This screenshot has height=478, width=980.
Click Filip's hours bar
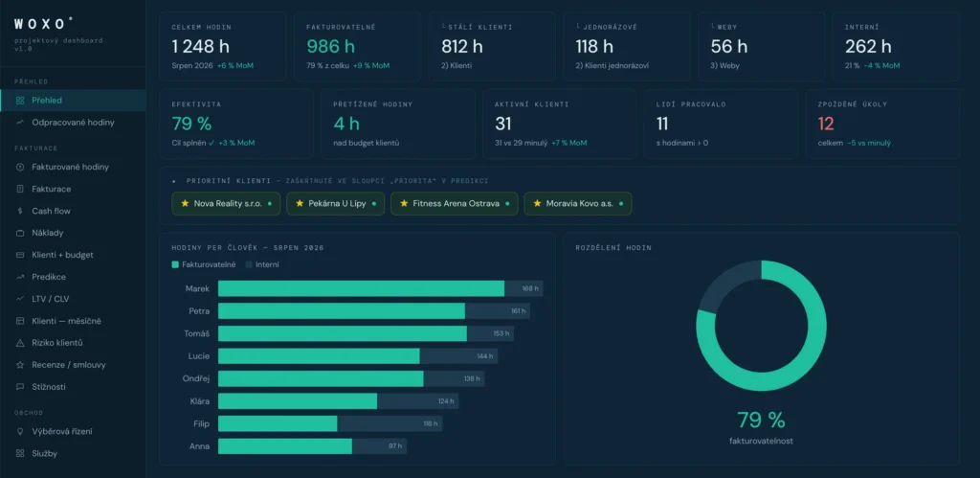point(330,423)
